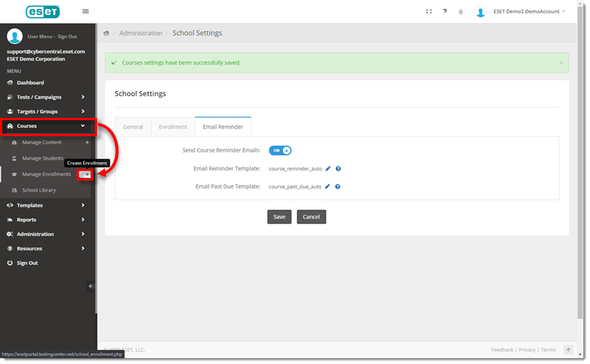Screen dimensions: 590x364
Task: Collapse the sidebar with arrow icon
Action: coord(91,286)
